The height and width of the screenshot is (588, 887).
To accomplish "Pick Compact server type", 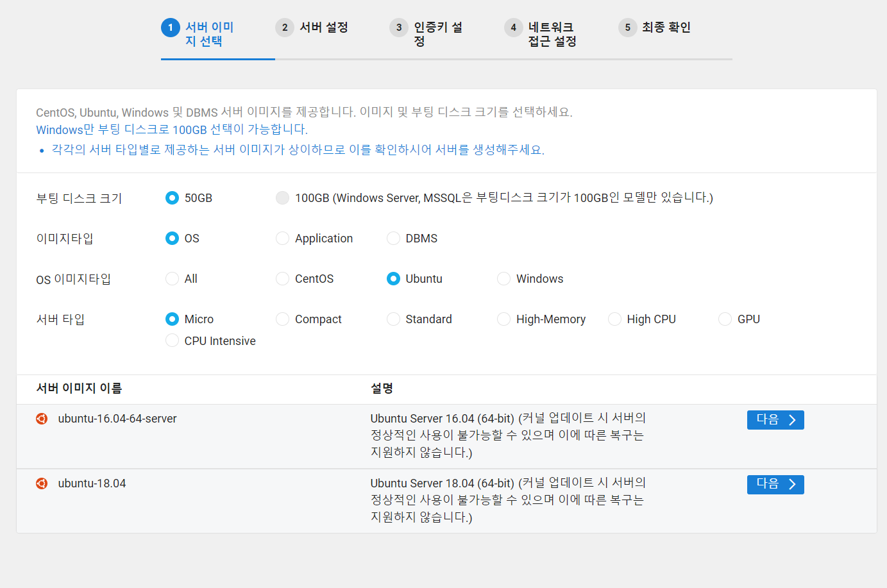I will tap(282, 319).
